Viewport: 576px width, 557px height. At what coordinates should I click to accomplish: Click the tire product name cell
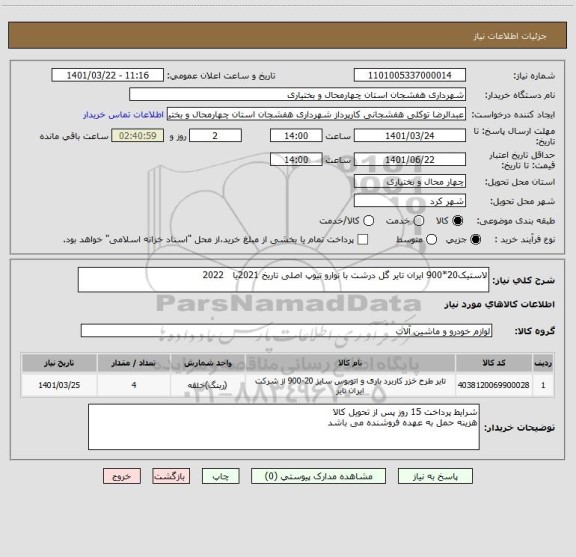(350, 386)
